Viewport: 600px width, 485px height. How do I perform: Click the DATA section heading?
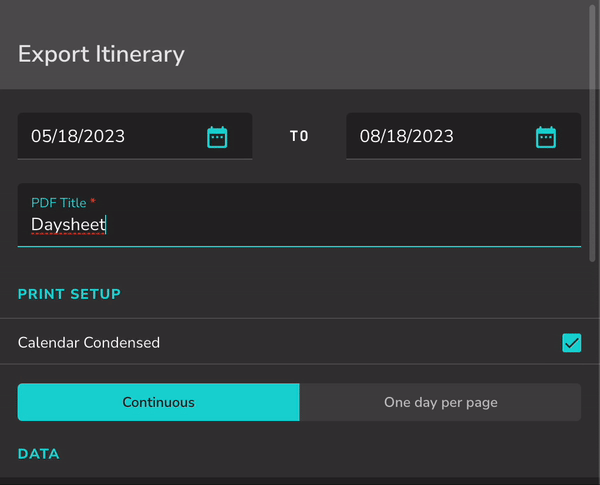tap(39, 454)
